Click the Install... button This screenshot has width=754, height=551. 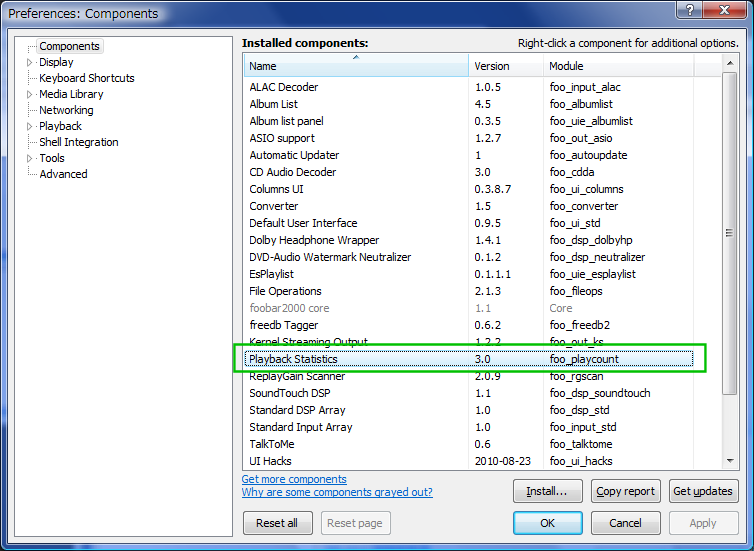click(x=548, y=491)
